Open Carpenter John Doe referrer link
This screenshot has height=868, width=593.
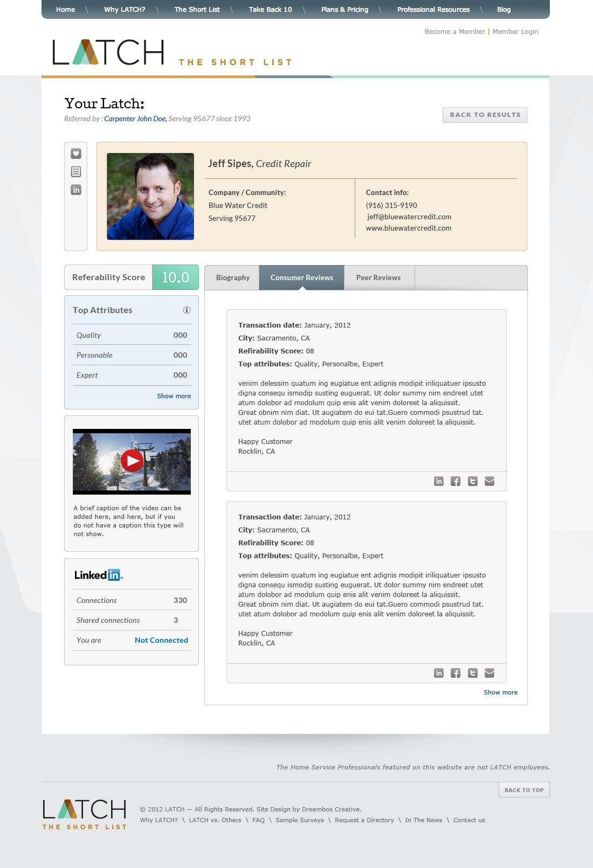[x=135, y=119]
